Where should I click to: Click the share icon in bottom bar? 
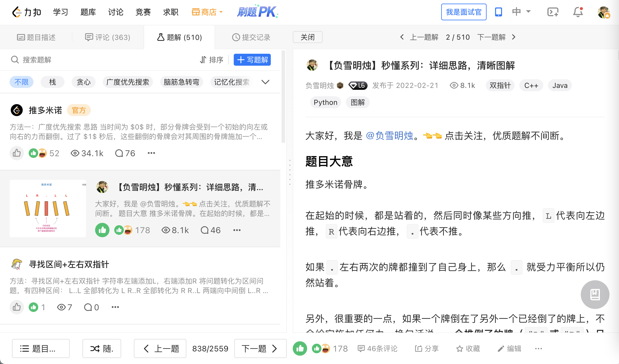tap(418, 348)
